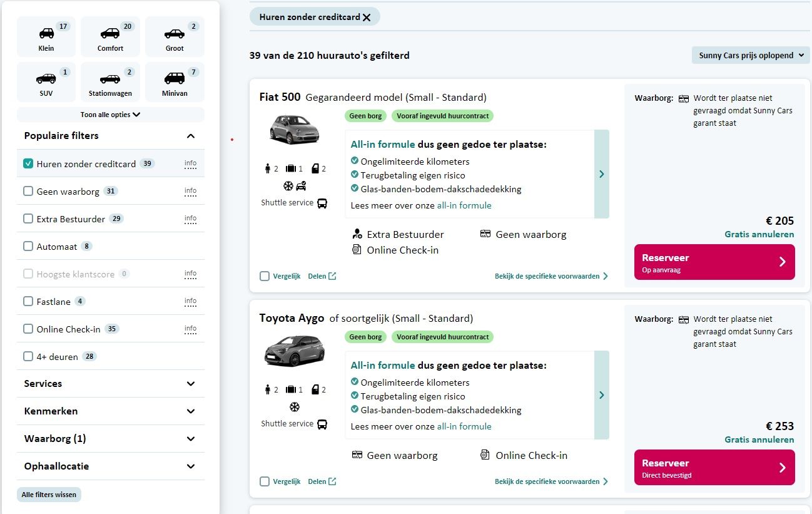Reserve the Fiat 500

(714, 262)
